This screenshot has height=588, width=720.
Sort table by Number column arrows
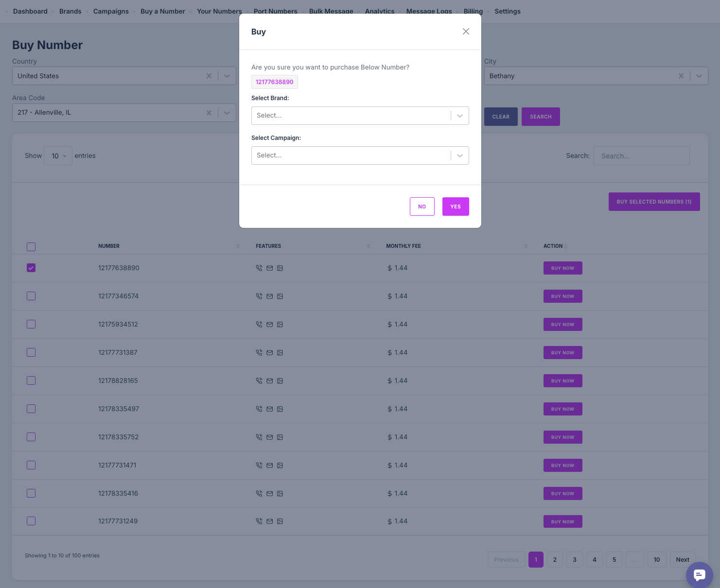click(x=238, y=246)
